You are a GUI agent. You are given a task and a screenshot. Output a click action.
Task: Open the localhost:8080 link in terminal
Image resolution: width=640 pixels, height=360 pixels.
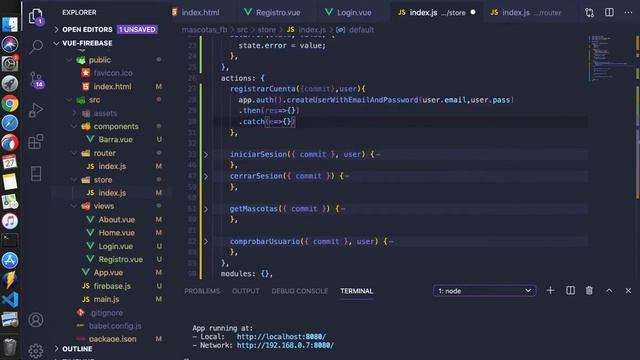[x=281, y=337]
